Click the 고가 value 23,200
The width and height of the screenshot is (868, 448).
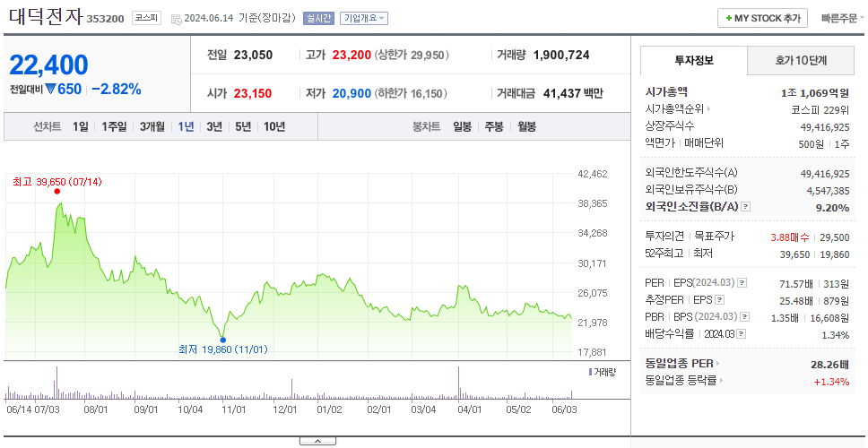click(x=352, y=56)
